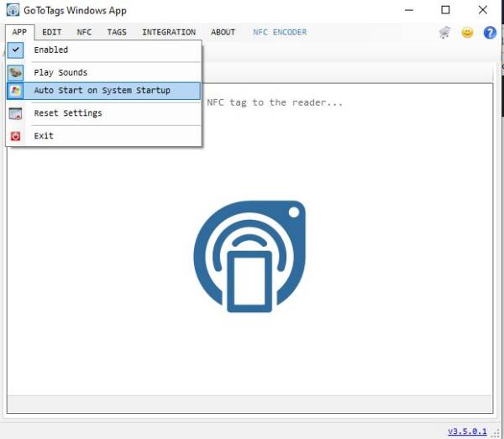
Task: Open the ABOUT menu
Action: point(223,33)
